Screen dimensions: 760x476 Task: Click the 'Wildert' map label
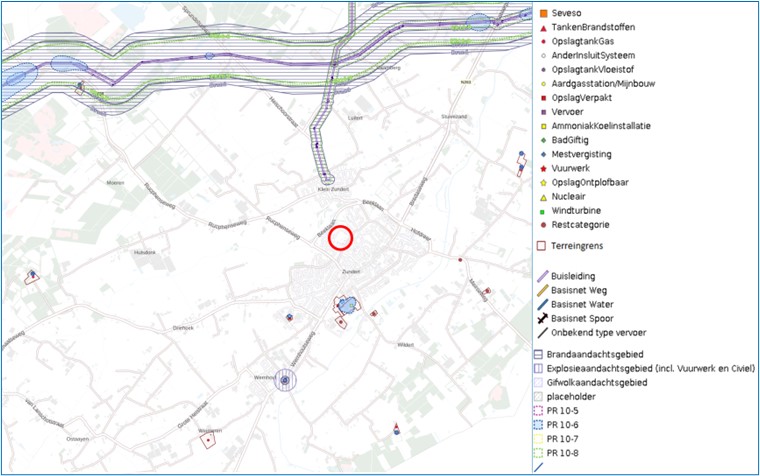point(405,345)
